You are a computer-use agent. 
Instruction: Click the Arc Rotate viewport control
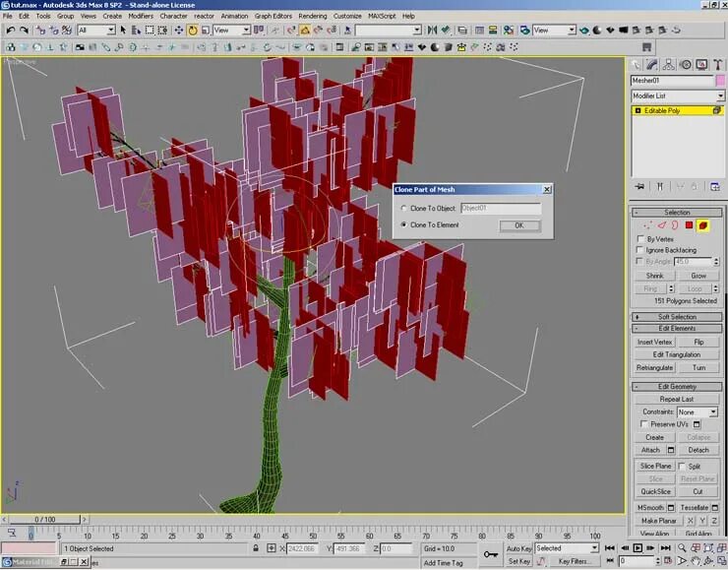pos(708,561)
